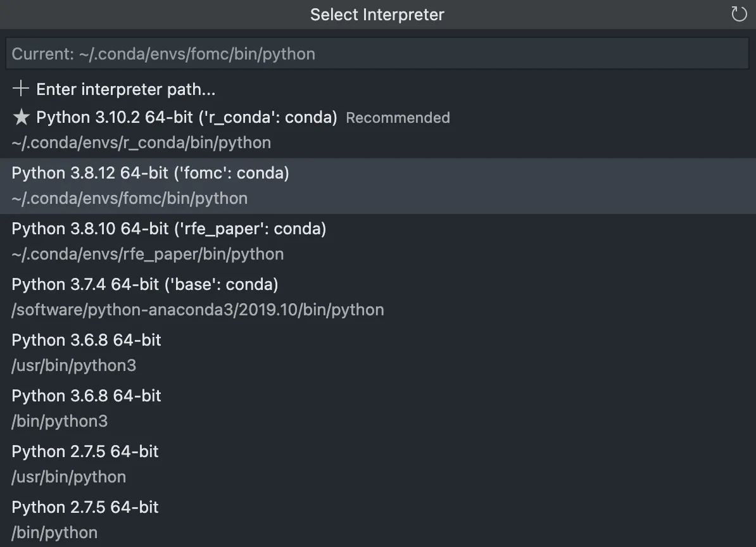Select Python 3.7.4 base conda interpreter

[x=378, y=298]
